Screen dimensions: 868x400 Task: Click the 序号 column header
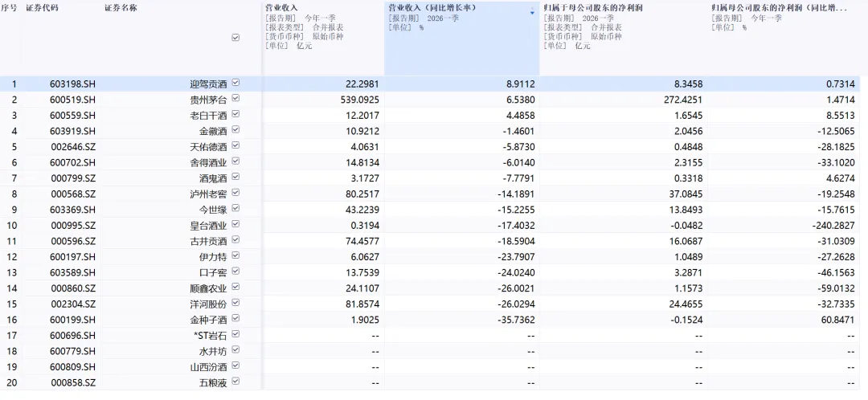10,8
